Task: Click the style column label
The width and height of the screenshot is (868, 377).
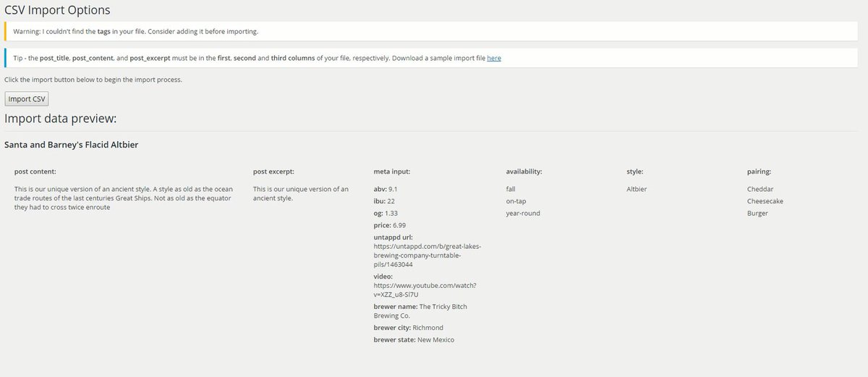Action: coord(635,171)
